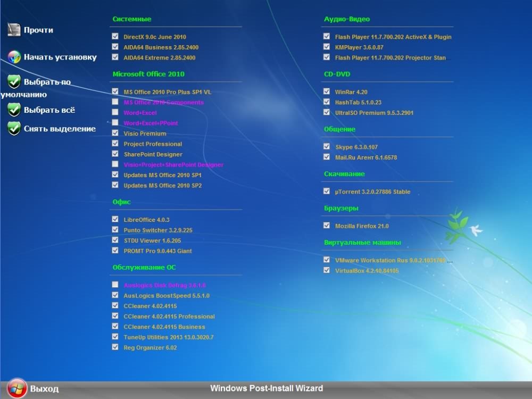532x399 pixels.
Task: Uncheck the Skype 6.3.0.107 checkbox
Action: click(327, 146)
